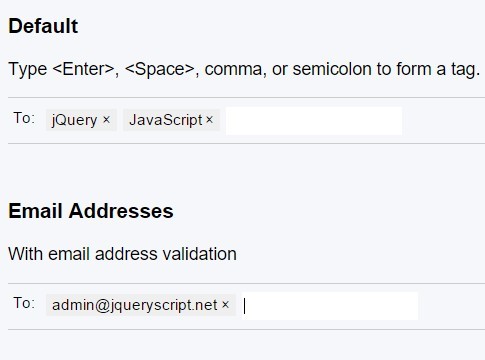Remove the jQuery tag via its ×
This screenshot has width=485, height=360.
(106, 119)
